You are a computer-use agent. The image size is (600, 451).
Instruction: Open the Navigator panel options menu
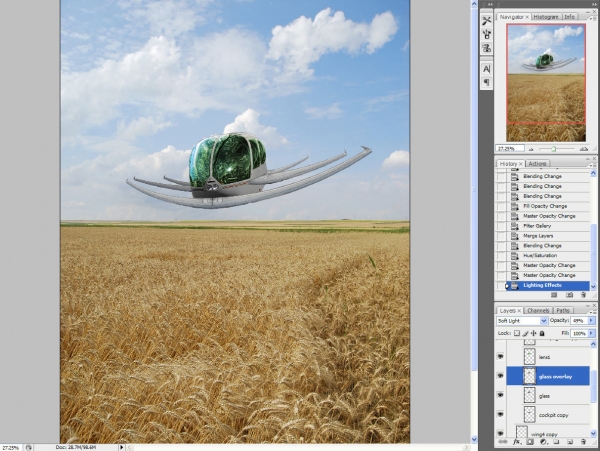[593, 18]
